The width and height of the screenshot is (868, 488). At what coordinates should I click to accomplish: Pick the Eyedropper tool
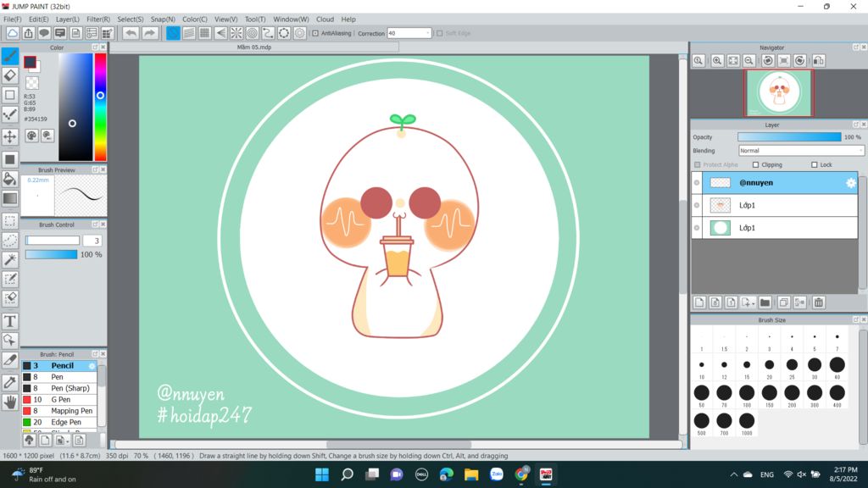tap(10, 382)
